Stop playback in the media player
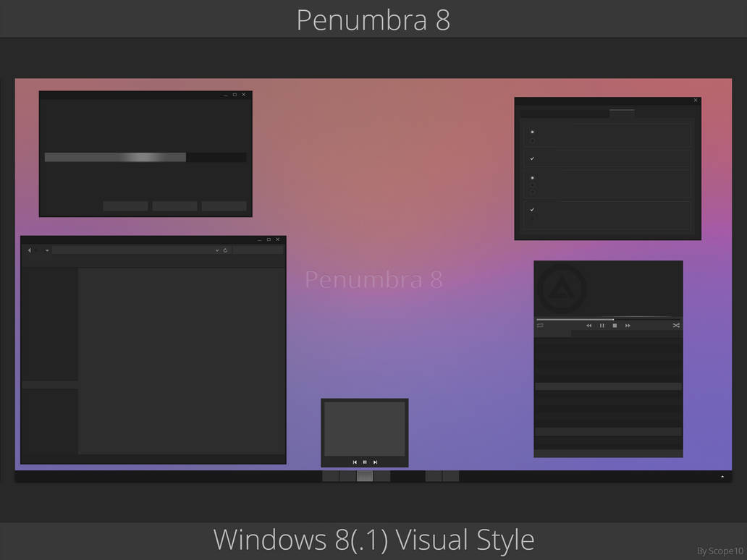Screen dimensions: 747x560 pyautogui.click(x=615, y=326)
